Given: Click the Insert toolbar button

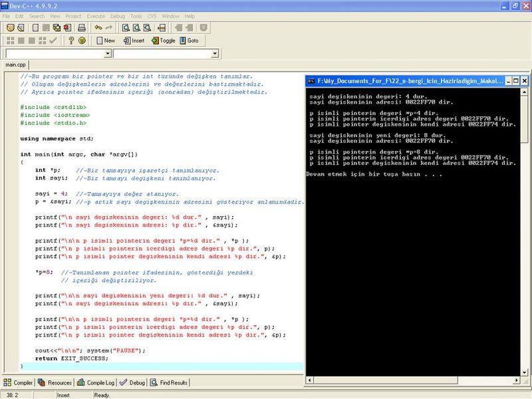Looking at the screenshot, I should (133, 41).
